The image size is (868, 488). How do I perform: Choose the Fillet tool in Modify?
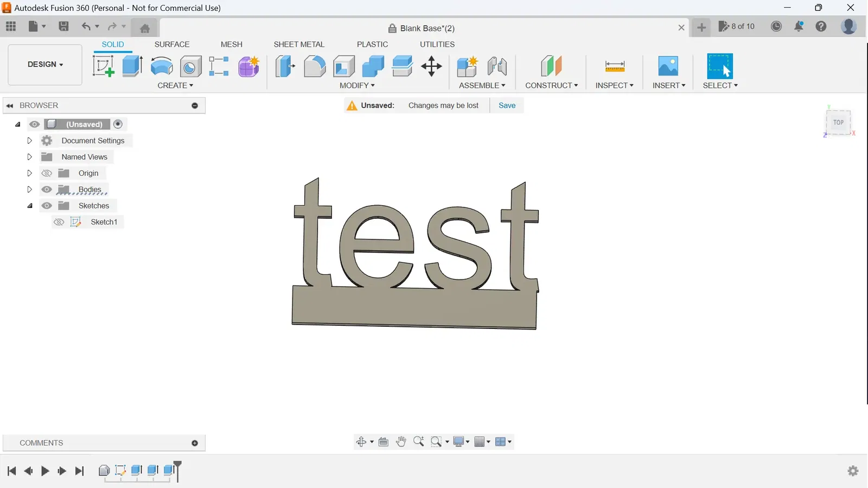[x=315, y=66]
